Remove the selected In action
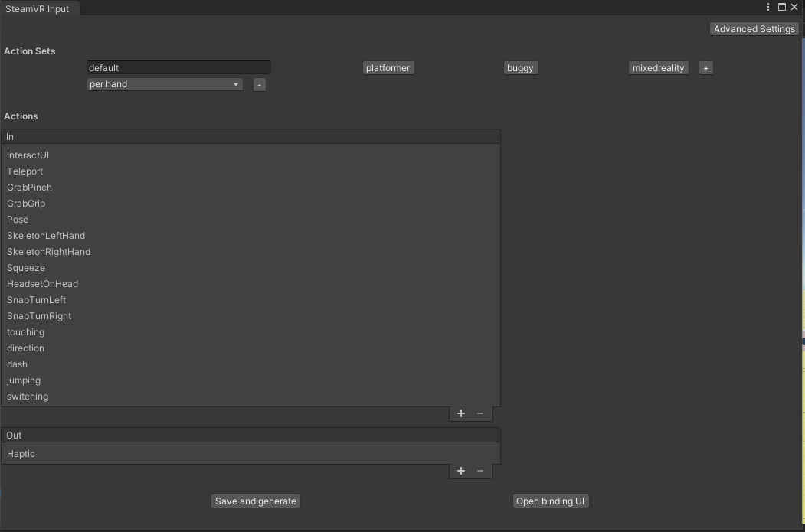 click(480, 413)
